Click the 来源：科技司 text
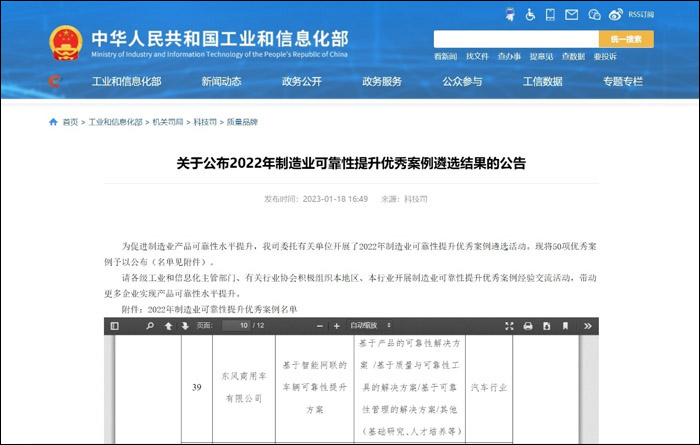Image resolution: width=700 pixels, height=445 pixels. pos(404,199)
